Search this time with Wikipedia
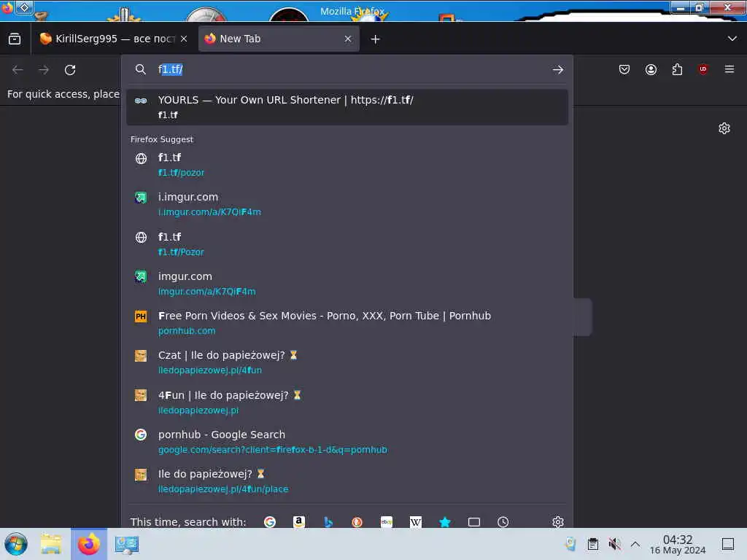 point(415,522)
